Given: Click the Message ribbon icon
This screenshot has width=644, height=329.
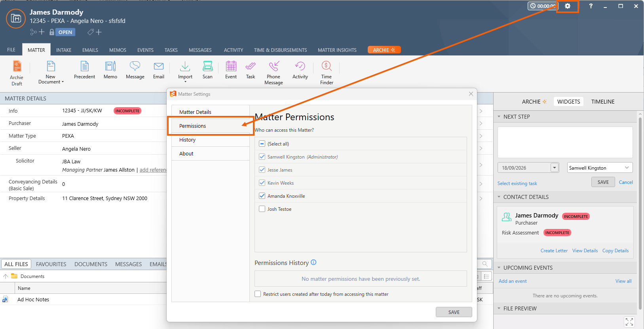Looking at the screenshot, I should 135,66.
